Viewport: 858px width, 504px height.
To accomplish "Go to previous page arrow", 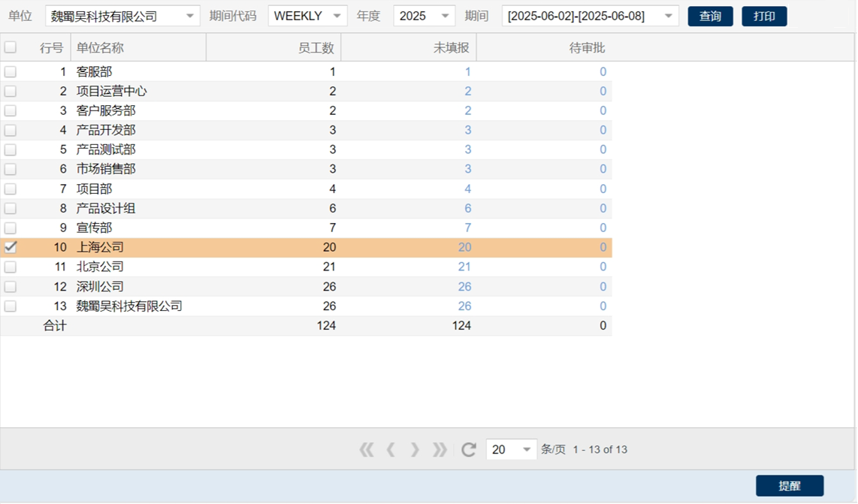I will (x=391, y=449).
